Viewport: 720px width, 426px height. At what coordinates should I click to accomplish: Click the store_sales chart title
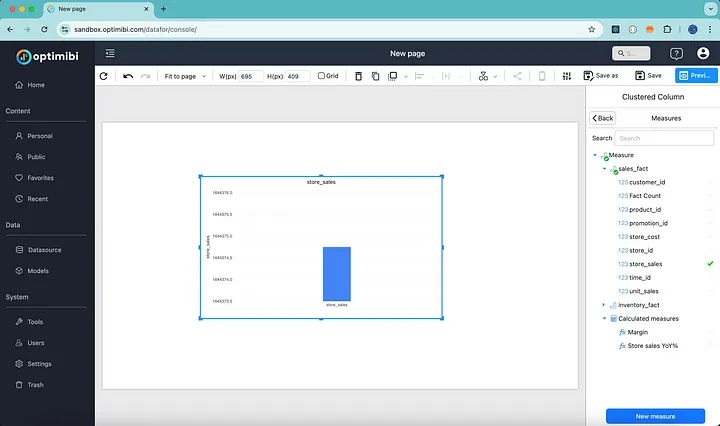pos(321,182)
